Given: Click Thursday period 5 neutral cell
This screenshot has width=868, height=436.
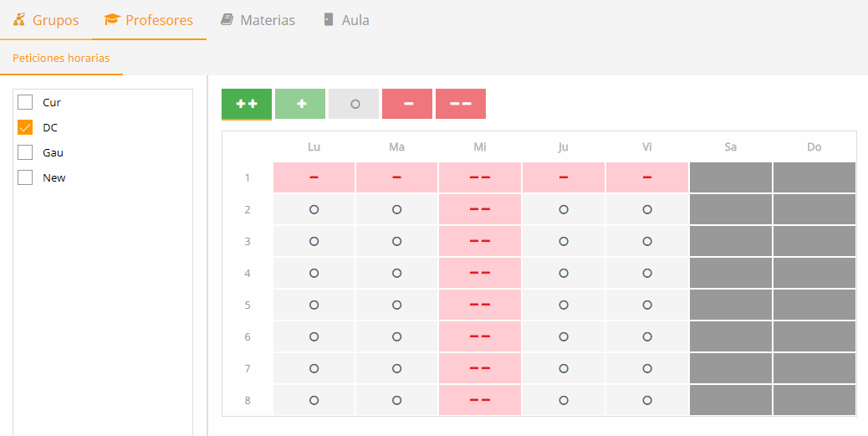Looking at the screenshot, I should click(564, 305).
